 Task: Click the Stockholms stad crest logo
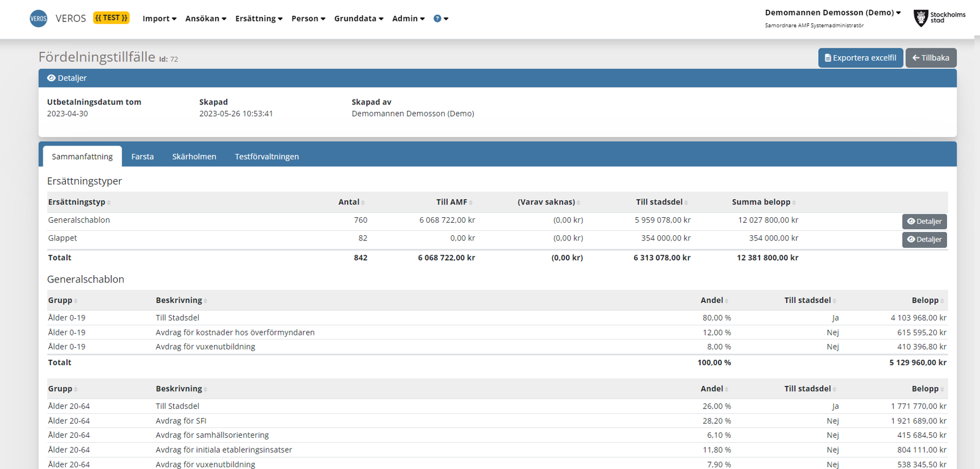pos(920,18)
